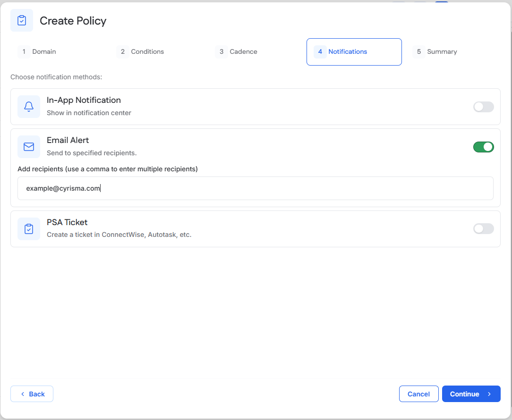
Task: Cancel the policy creation
Action: [x=418, y=394]
